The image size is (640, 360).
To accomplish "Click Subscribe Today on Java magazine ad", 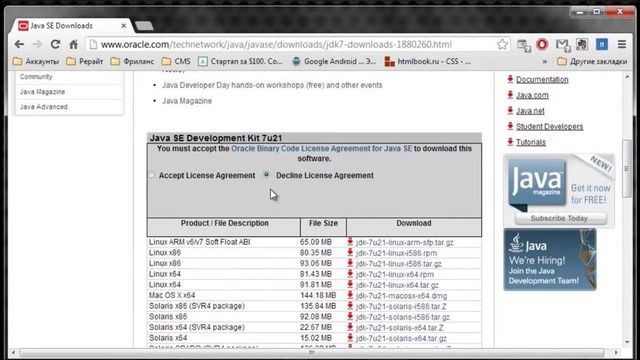I will tap(559, 218).
